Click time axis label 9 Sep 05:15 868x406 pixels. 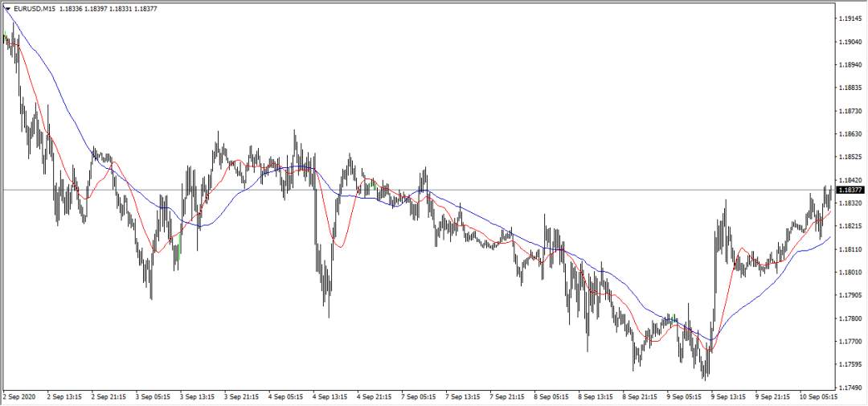[x=685, y=397]
